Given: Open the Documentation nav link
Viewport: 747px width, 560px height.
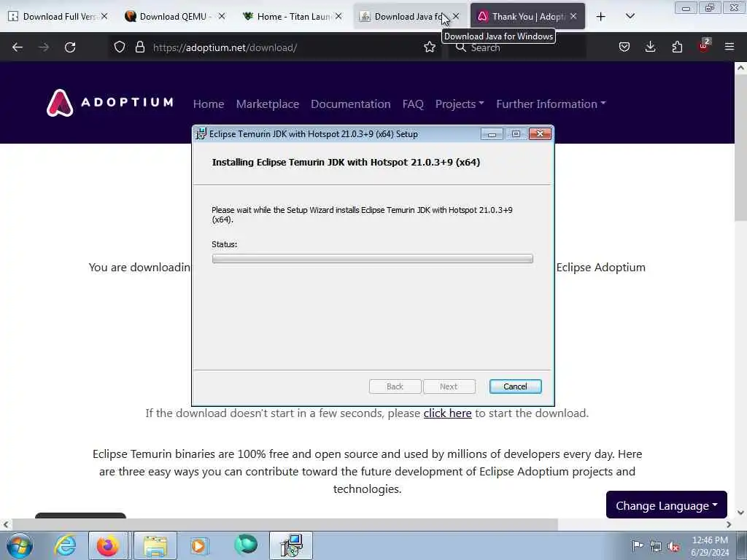Looking at the screenshot, I should click(351, 104).
